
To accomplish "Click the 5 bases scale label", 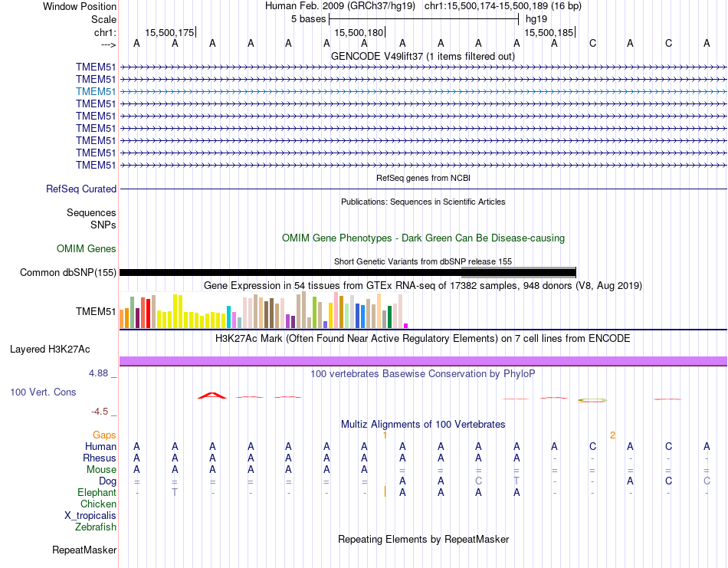I will pyautogui.click(x=308, y=19).
